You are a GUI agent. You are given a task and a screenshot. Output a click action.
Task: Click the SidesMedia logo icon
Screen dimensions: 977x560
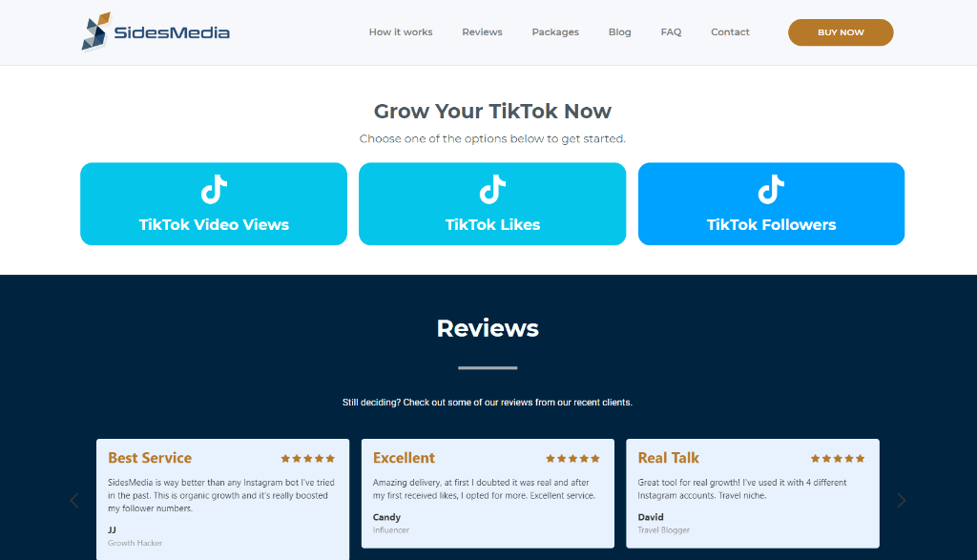tap(95, 31)
